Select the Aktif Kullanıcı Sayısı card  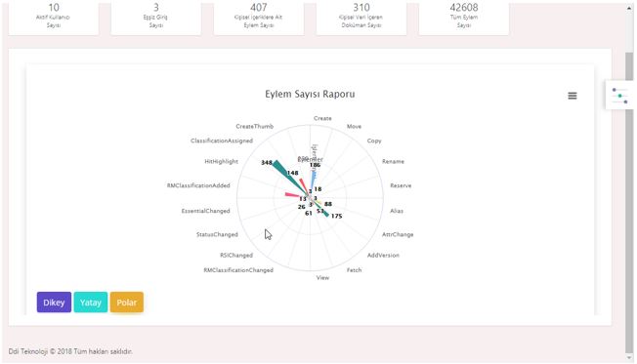[x=54, y=18]
